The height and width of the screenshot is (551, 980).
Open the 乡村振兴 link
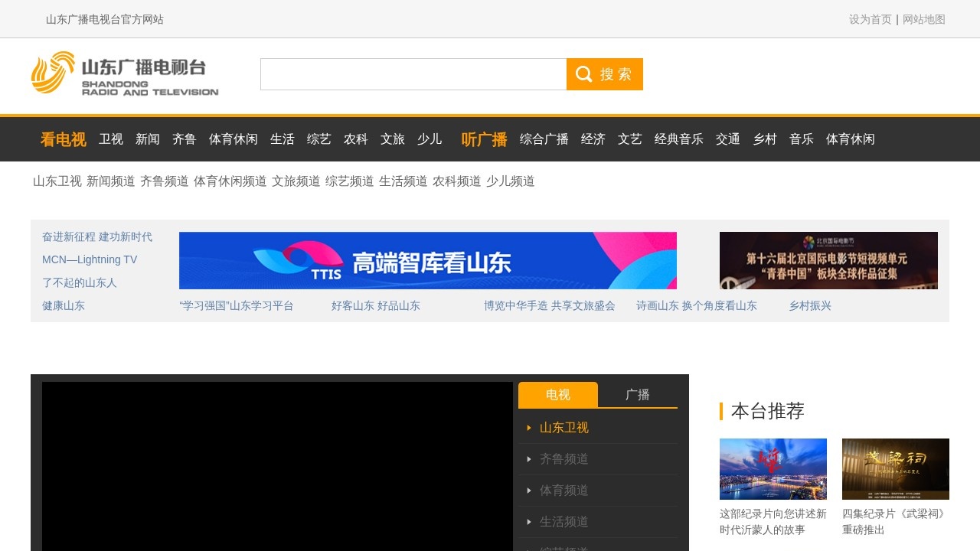pos(810,305)
